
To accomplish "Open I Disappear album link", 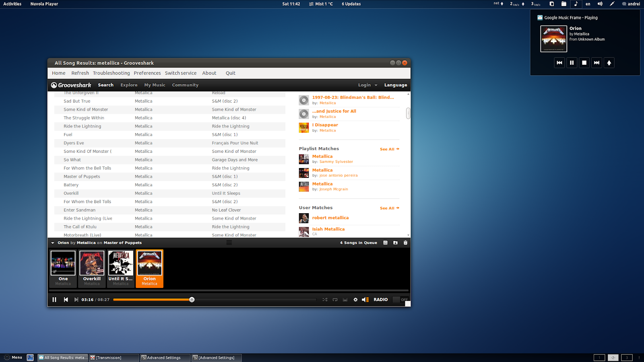I will pos(325,125).
